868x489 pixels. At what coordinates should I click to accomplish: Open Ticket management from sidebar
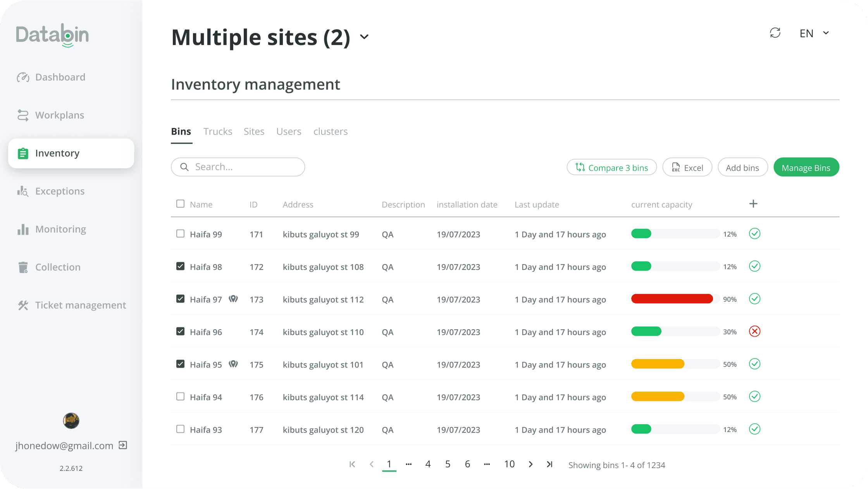click(80, 305)
